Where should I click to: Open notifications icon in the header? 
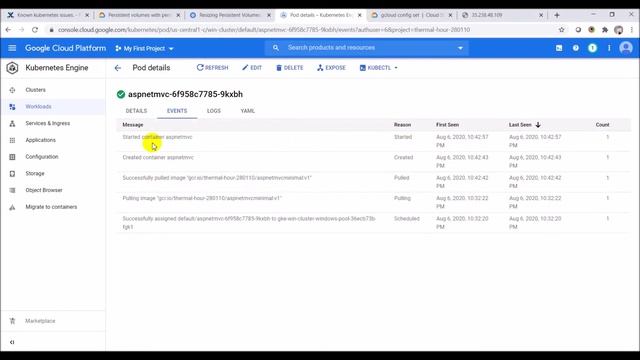[592, 48]
